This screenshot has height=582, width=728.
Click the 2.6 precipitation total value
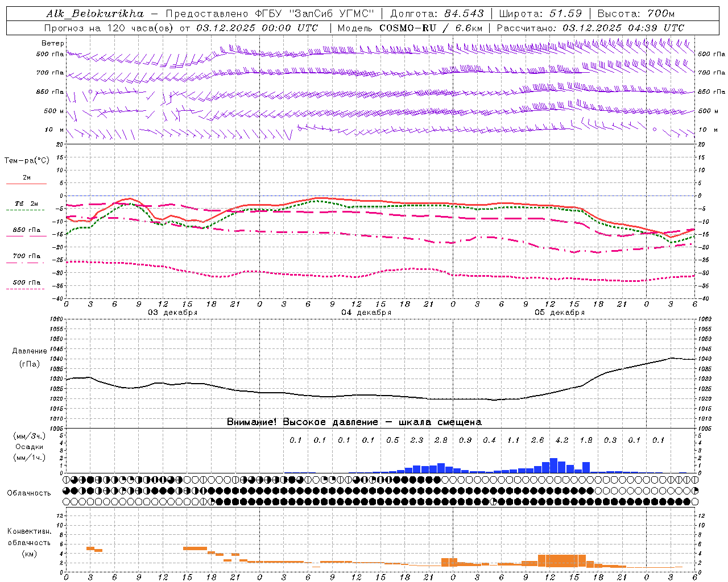(537, 440)
